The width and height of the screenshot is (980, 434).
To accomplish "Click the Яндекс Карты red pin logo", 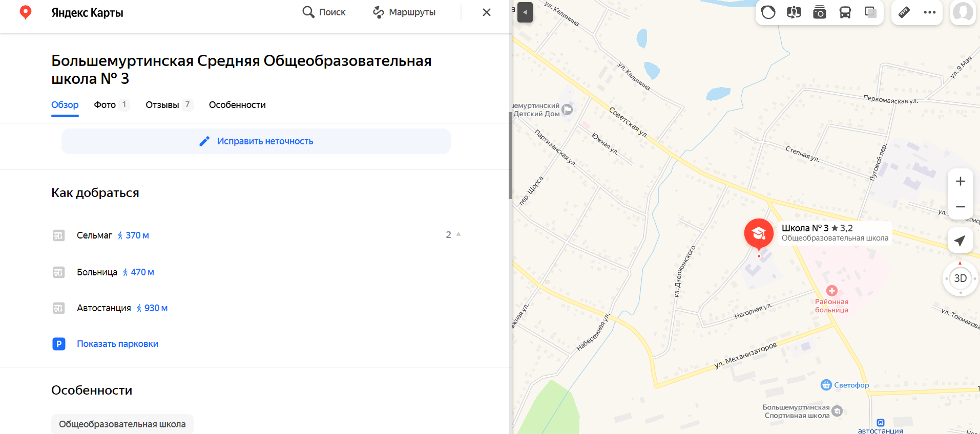I will point(25,12).
